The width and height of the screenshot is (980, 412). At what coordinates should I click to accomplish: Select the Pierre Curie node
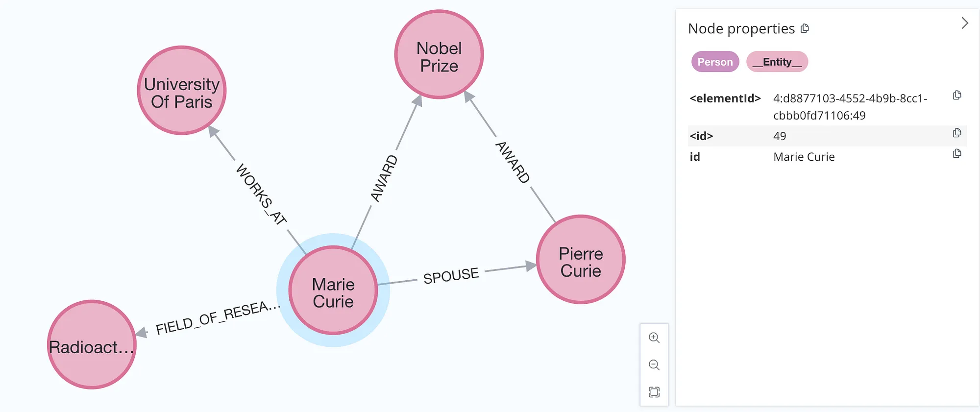point(581,260)
